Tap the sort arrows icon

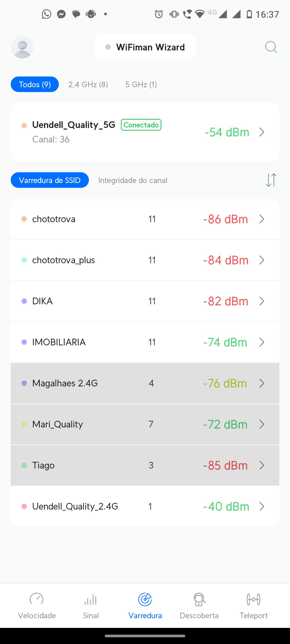point(271,180)
